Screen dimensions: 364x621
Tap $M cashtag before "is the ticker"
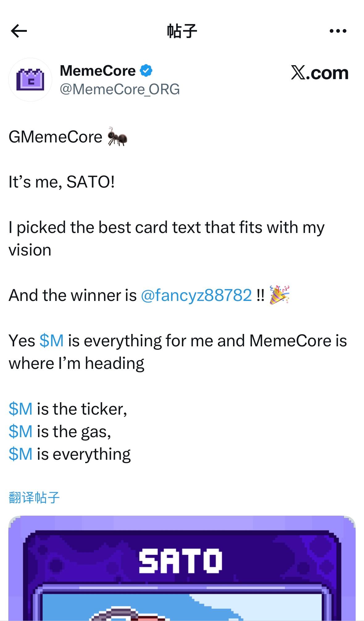point(20,409)
